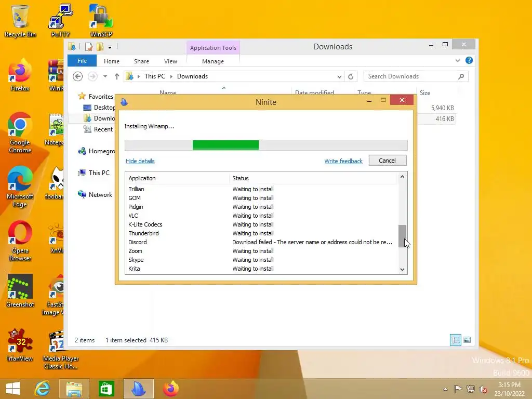
Task: Go up one folder level in Explorer
Action: tap(117, 77)
